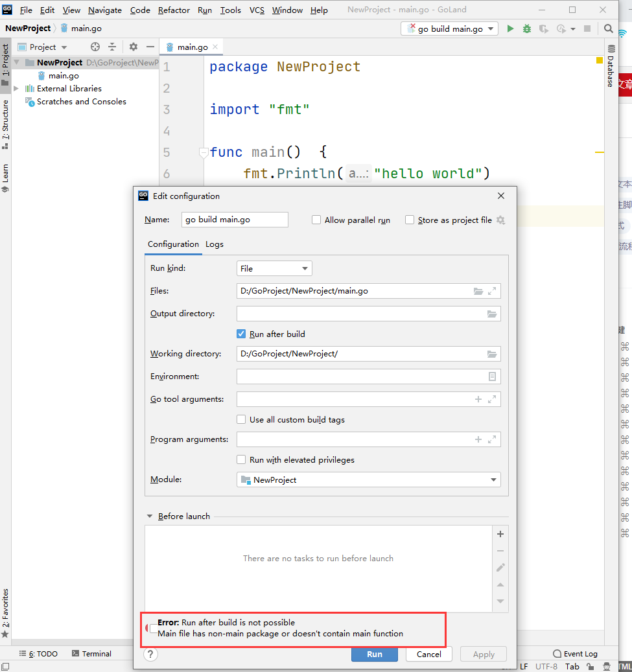This screenshot has width=632, height=672.
Task: Expand the Files field editor
Action: point(492,291)
